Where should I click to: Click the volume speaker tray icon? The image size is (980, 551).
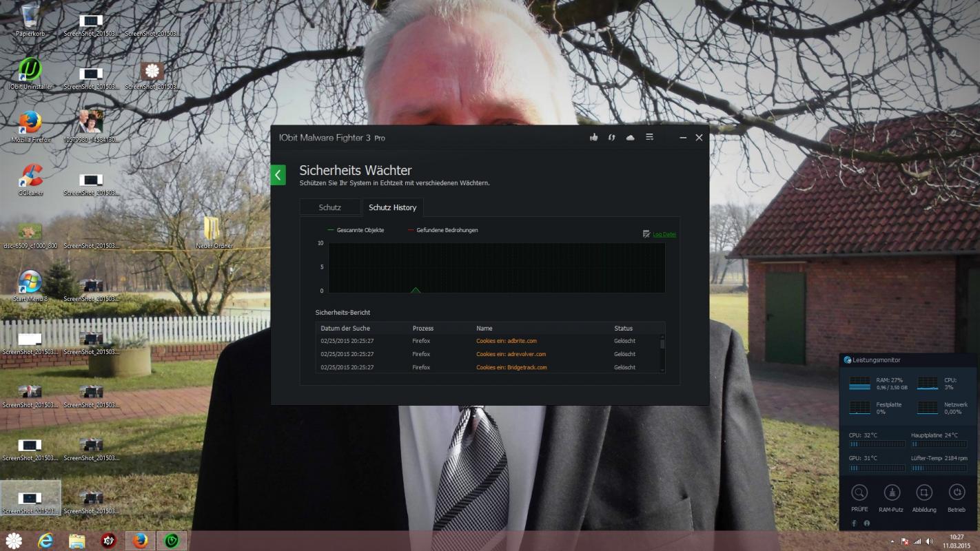point(929,541)
